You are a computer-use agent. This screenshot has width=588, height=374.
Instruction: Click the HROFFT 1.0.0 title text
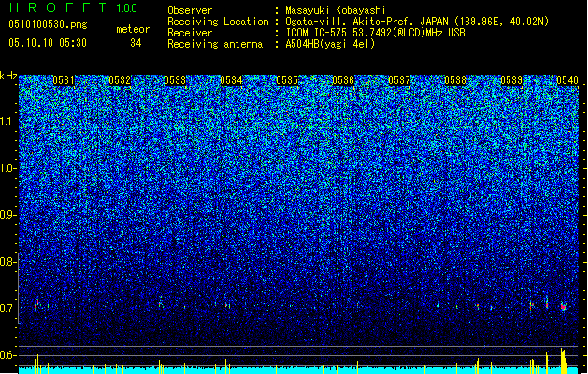(x=74, y=7)
